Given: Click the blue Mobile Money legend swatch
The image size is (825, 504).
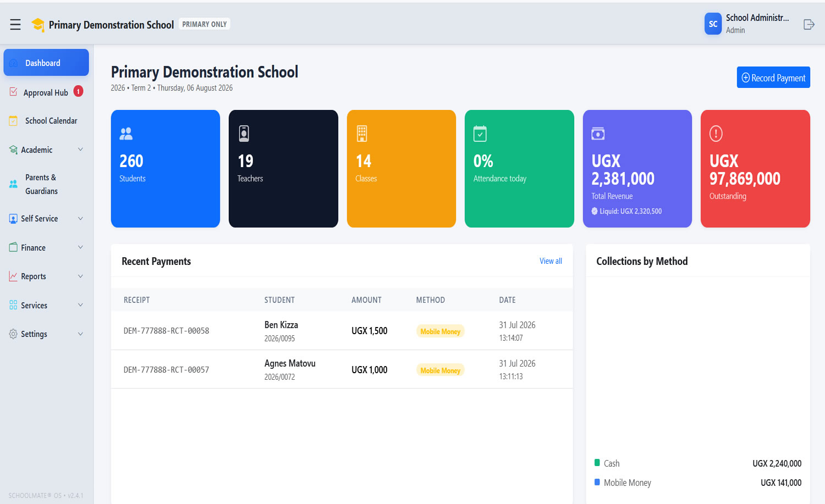Looking at the screenshot, I should [597, 482].
